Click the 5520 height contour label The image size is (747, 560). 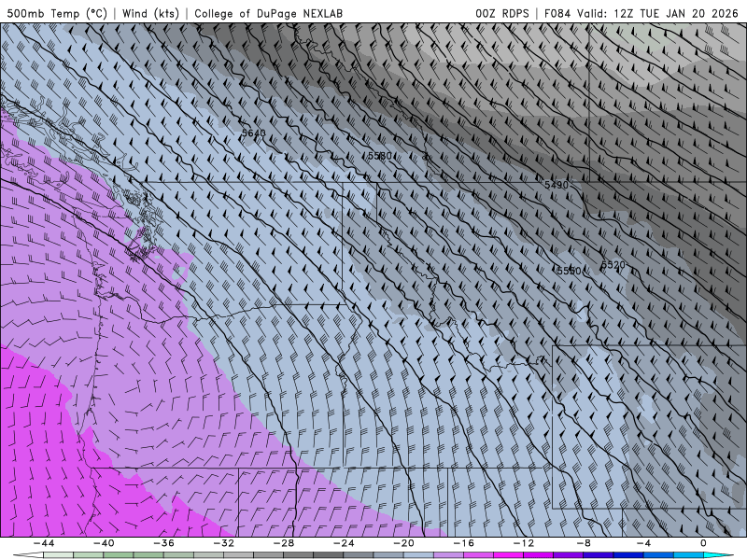[x=613, y=265]
